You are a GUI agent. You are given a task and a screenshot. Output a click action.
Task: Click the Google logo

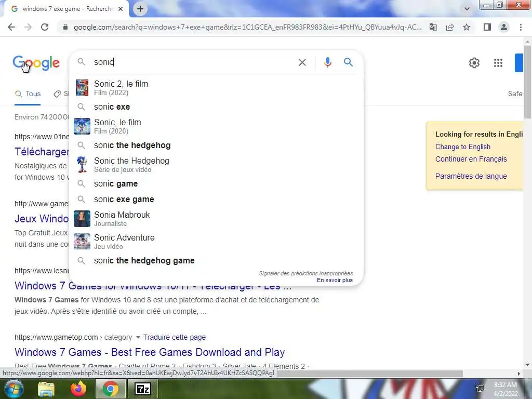tap(36, 63)
